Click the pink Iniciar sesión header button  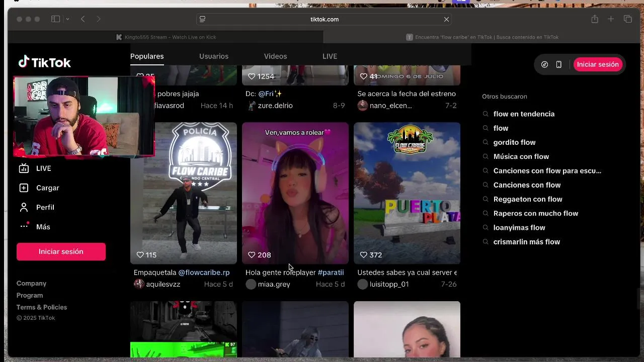(x=598, y=64)
